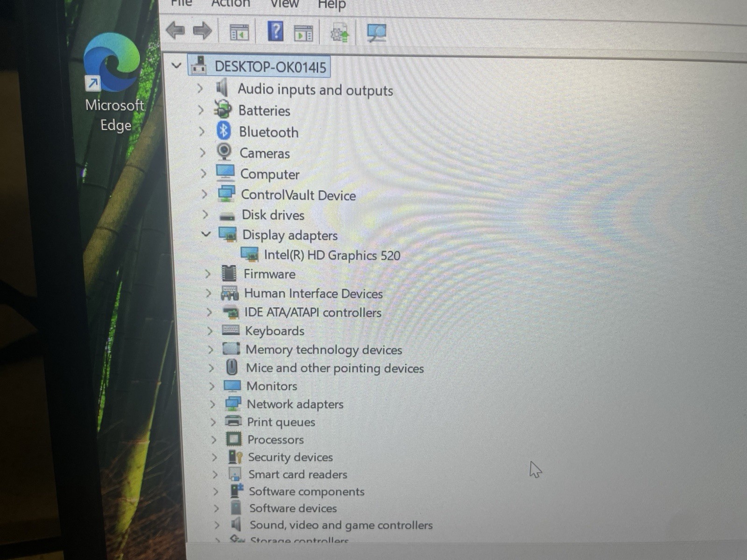Expand the IDE ATA/ATAPI controllers category
747x560 pixels.
point(209,312)
